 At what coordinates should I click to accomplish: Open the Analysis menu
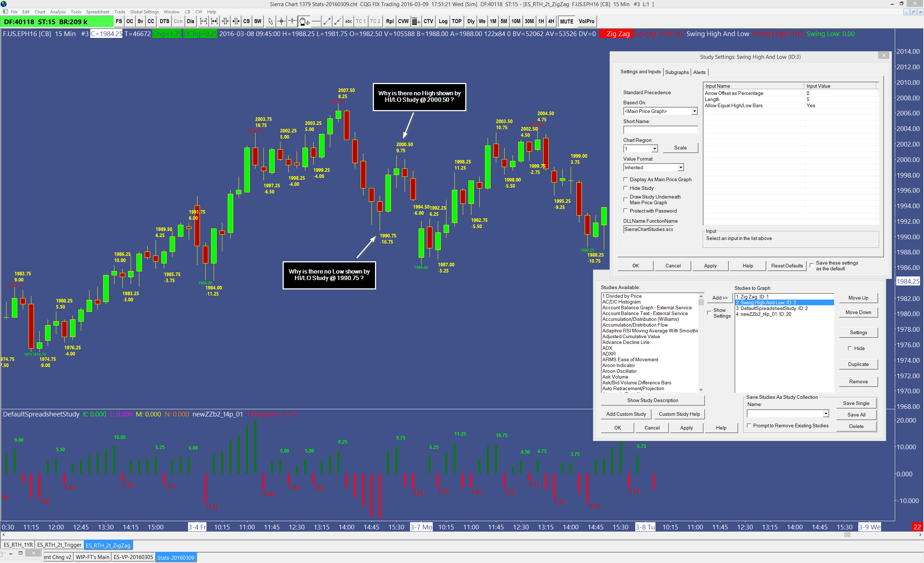click(x=57, y=12)
